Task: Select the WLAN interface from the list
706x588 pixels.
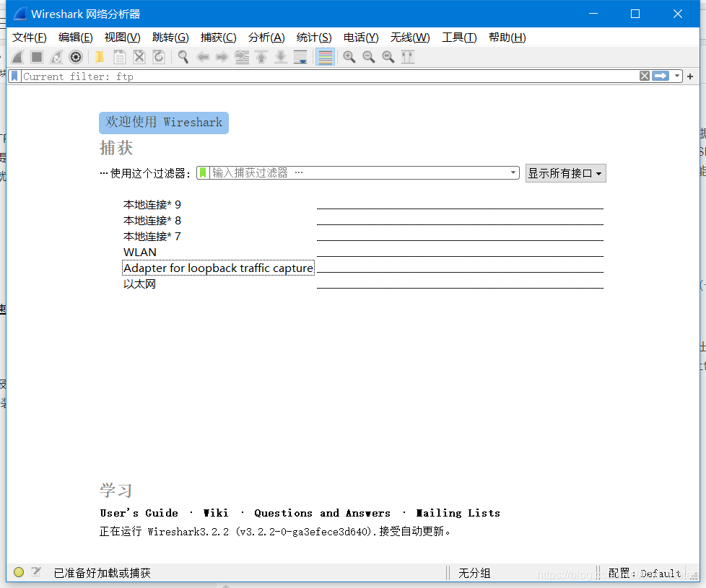Action: coord(140,252)
